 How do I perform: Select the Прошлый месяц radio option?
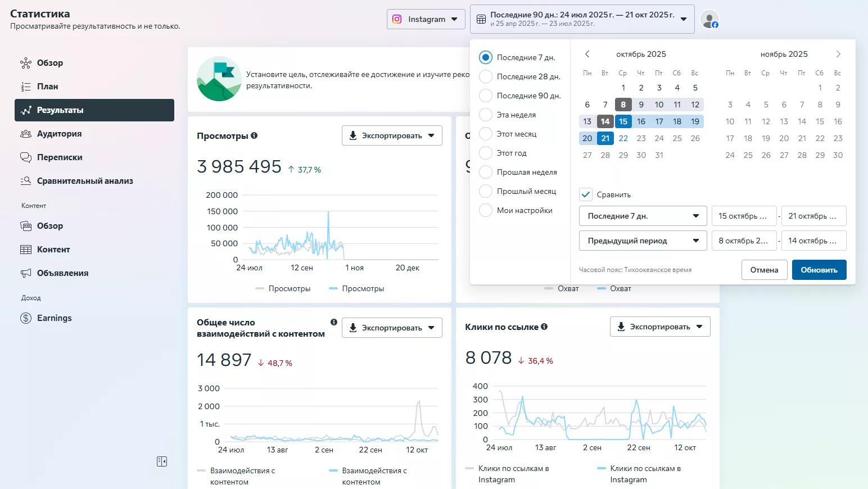486,191
